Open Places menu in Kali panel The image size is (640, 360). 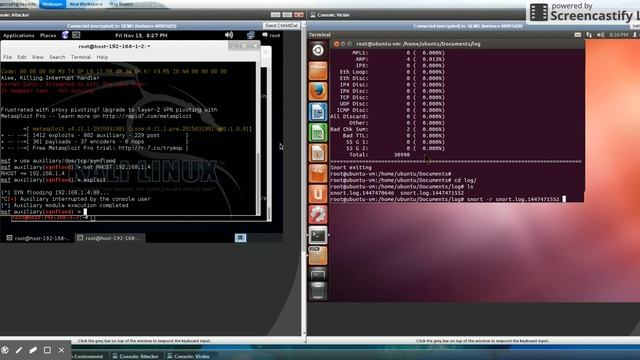(48, 36)
